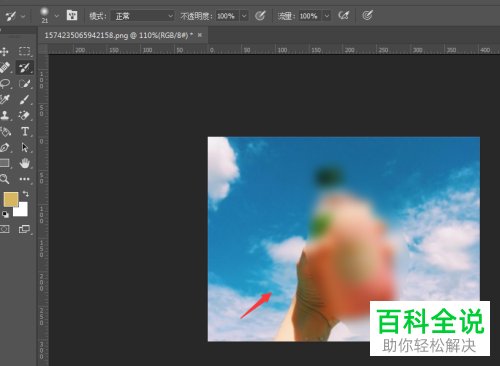Image resolution: width=500 pixels, height=366 pixels.
Task: Open the opacity slider dropdown arrow
Action: coord(244,16)
